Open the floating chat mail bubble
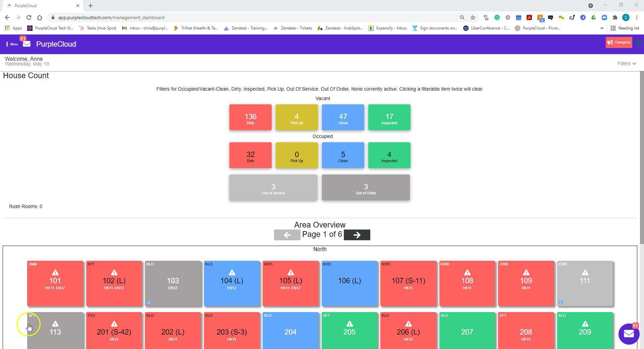The width and height of the screenshot is (644, 349). click(x=629, y=334)
